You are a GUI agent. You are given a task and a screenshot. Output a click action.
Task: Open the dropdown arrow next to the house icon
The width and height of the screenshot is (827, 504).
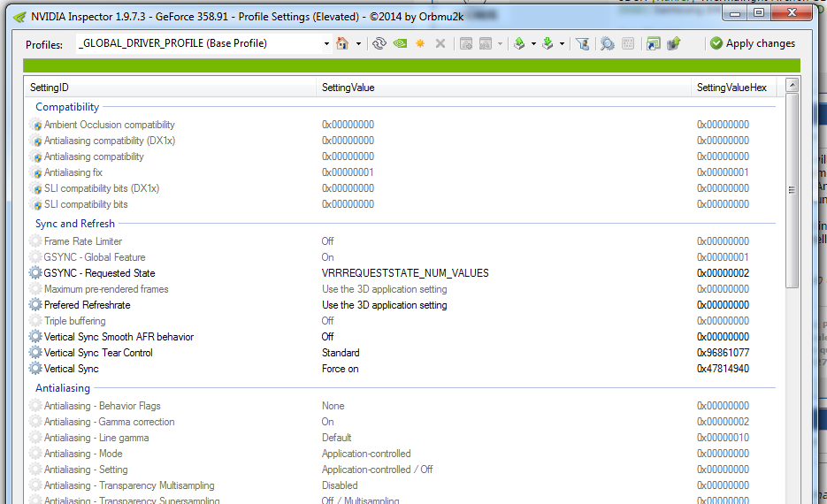click(x=358, y=43)
